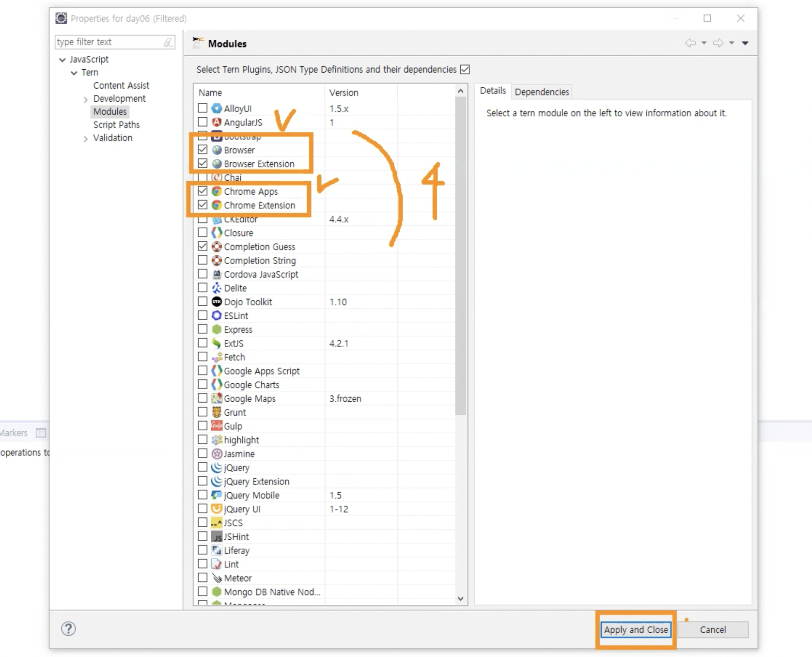Open the help question mark icon
Viewport: 812px width, 657px height.
pyautogui.click(x=68, y=629)
